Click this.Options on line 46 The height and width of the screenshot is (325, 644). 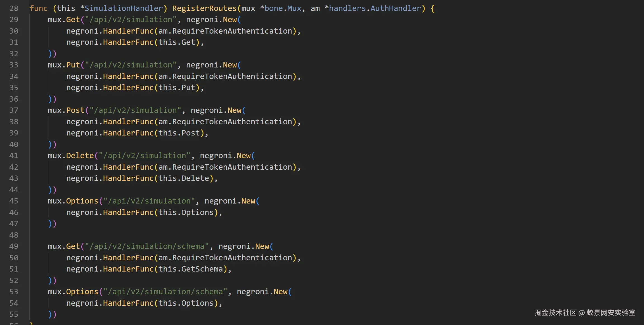click(x=186, y=212)
